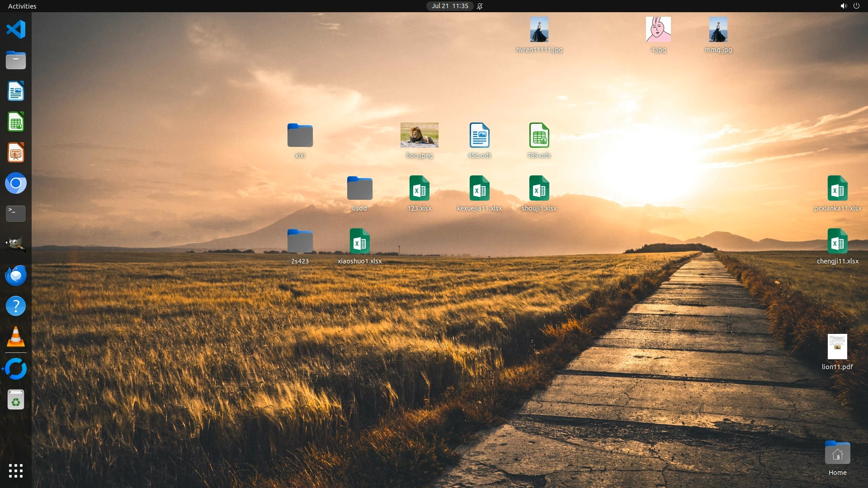This screenshot has width=868, height=488.
Task: Select the Home folder on the desktop
Action: [837, 453]
